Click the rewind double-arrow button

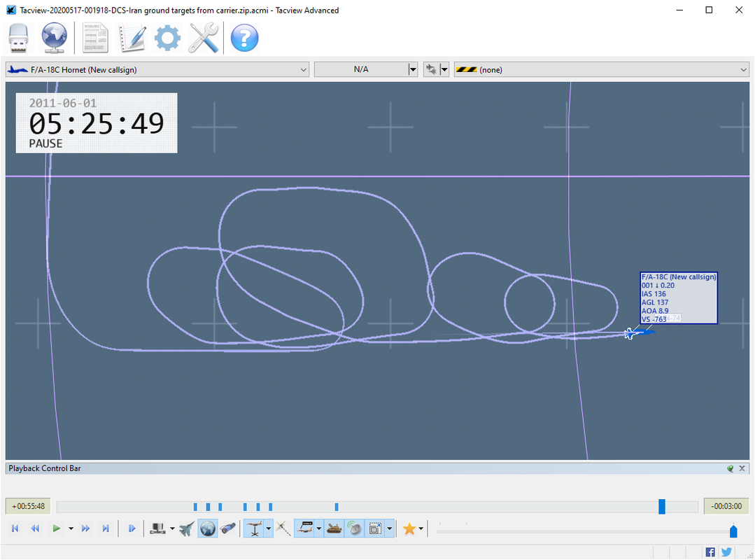pyautogui.click(x=35, y=528)
